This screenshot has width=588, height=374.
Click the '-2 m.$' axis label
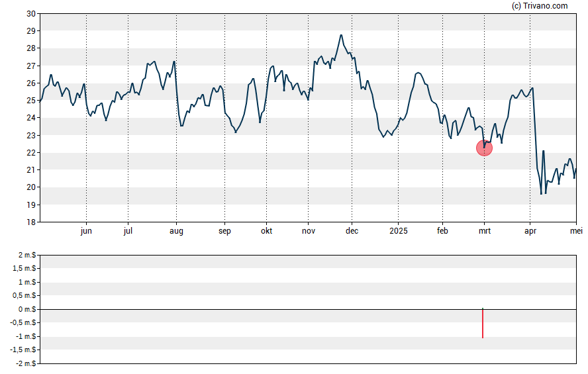[x=26, y=363]
